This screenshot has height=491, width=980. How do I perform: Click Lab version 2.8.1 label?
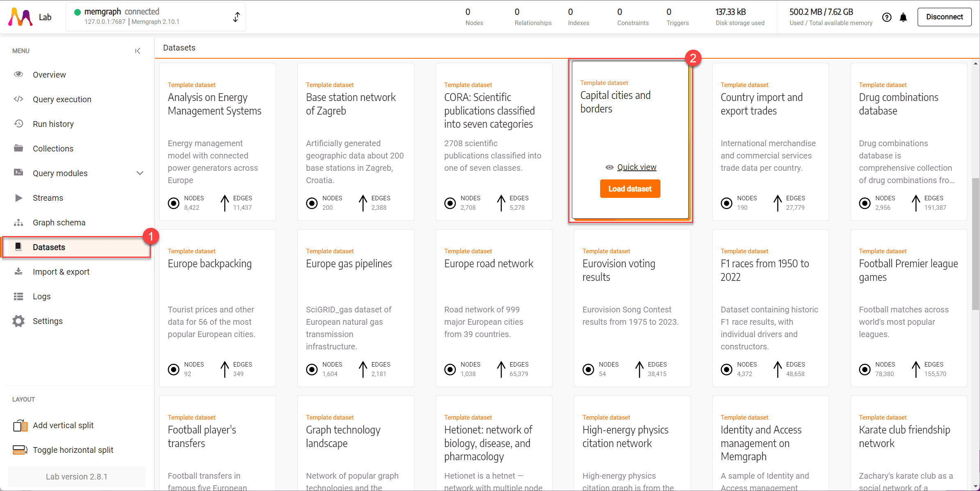(77, 477)
